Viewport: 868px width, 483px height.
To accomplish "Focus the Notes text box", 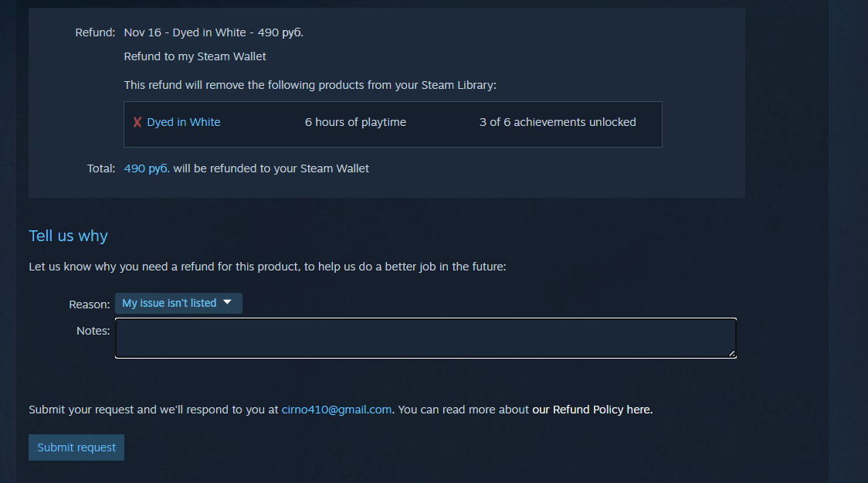I will pyautogui.click(x=425, y=338).
